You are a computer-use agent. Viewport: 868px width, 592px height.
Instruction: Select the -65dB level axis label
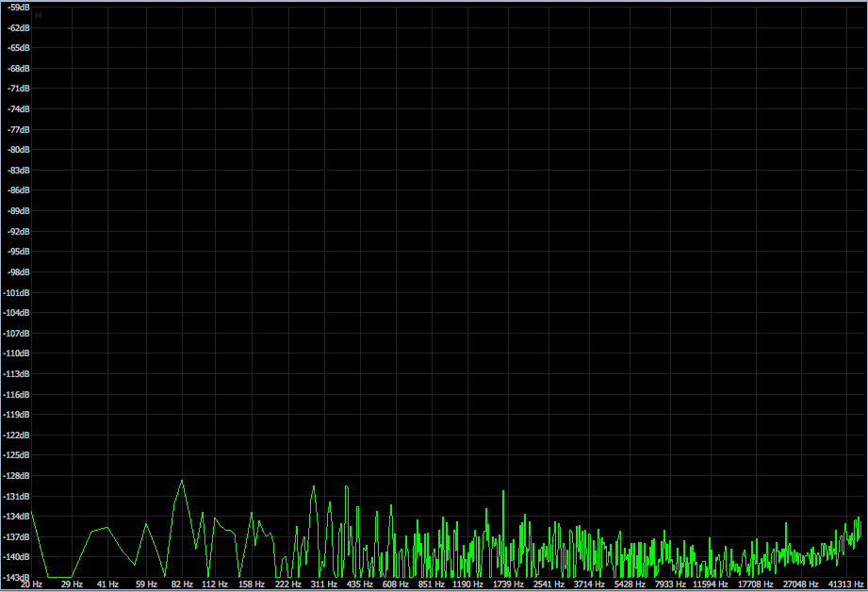coord(19,48)
